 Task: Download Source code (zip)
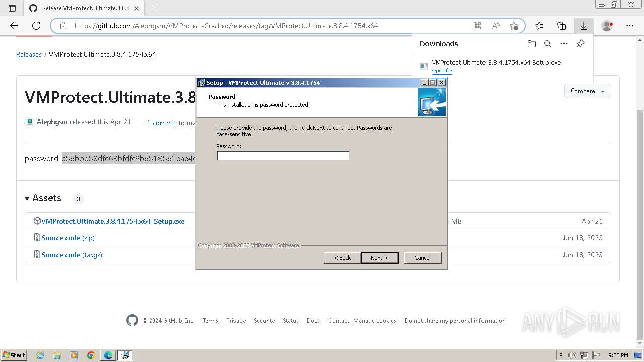coord(68,238)
